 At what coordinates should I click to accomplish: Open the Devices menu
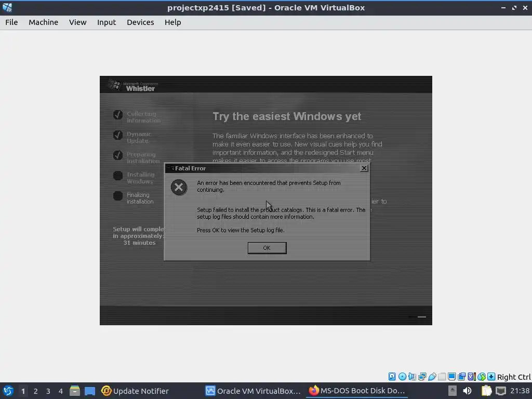(x=140, y=22)
